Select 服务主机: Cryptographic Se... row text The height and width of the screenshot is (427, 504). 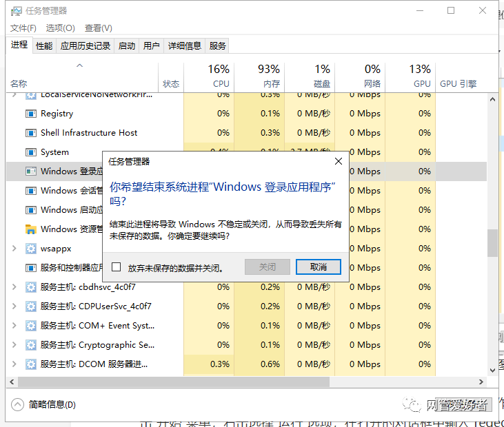[x=97, y=345]
